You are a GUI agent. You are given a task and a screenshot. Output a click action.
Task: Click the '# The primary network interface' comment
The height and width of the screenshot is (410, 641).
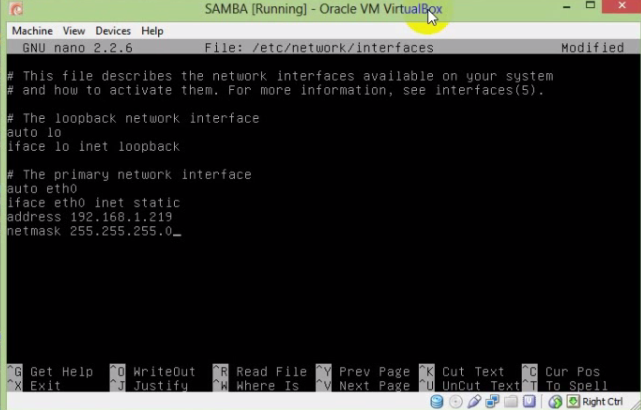[x=129, y=175]
